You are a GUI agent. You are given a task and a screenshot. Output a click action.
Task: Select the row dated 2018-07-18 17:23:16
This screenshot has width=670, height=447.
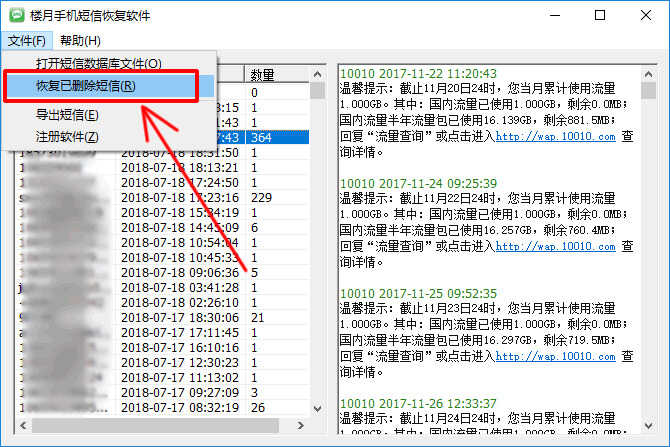(180, 198)
